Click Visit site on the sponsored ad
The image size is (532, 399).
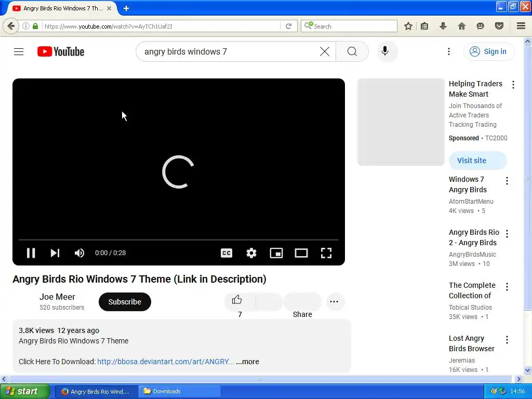click(478, 161)
